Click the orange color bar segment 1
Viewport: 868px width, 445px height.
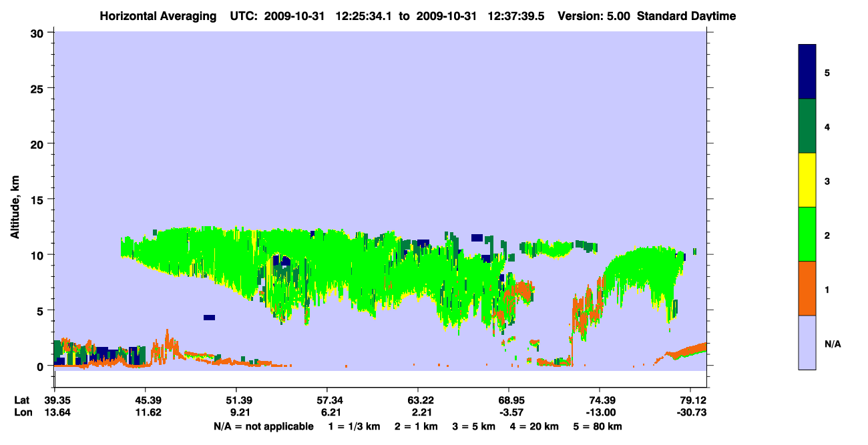click(807, 288)
